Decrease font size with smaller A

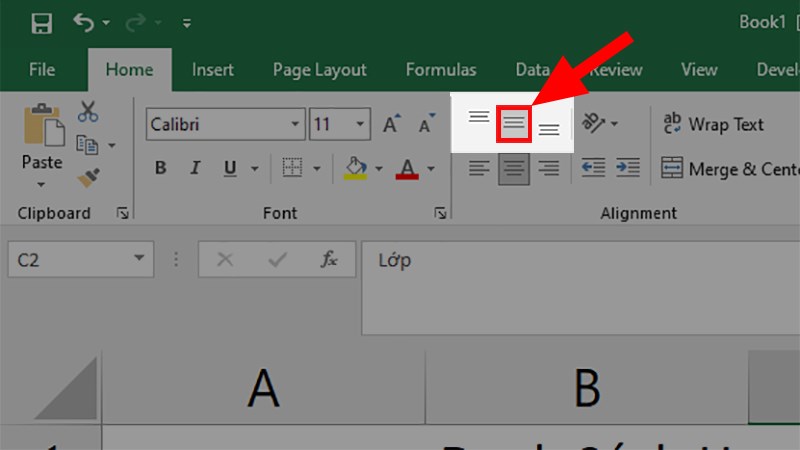pyautogui.click(x=426, y=123)
